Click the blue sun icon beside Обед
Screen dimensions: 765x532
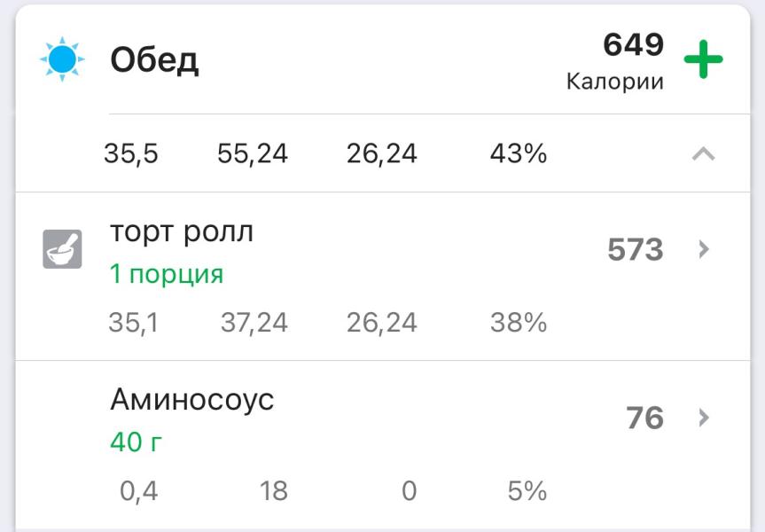62,60
